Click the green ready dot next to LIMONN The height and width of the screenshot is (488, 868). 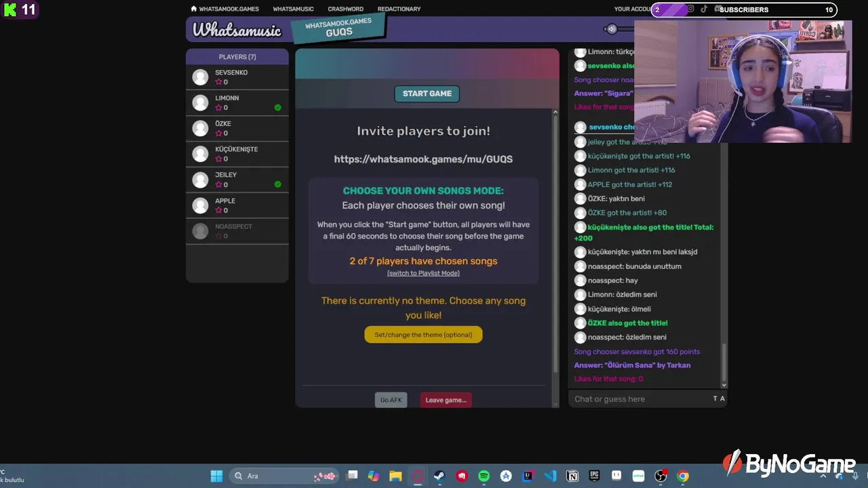(x=277, y=108)
